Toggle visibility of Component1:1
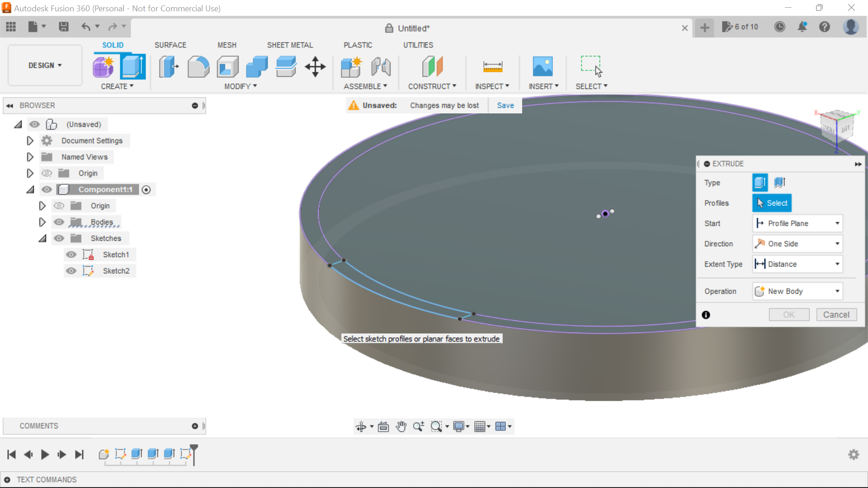868x488 pixels. point(46,189)
